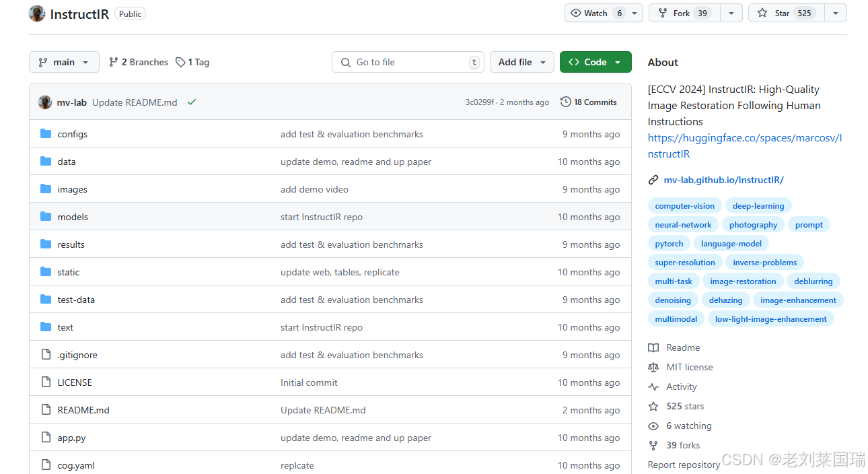Click the green commit status checkmark

192,102
